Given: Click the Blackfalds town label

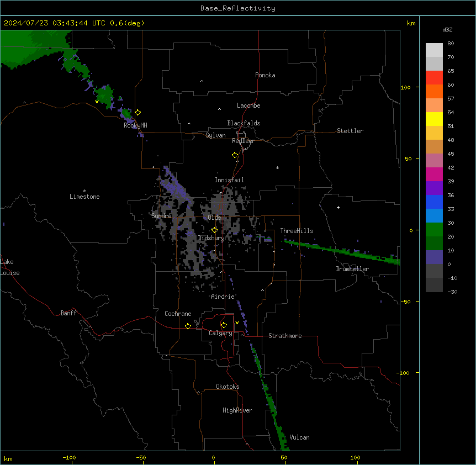Looking at the screenshot, I should [244, 123].
